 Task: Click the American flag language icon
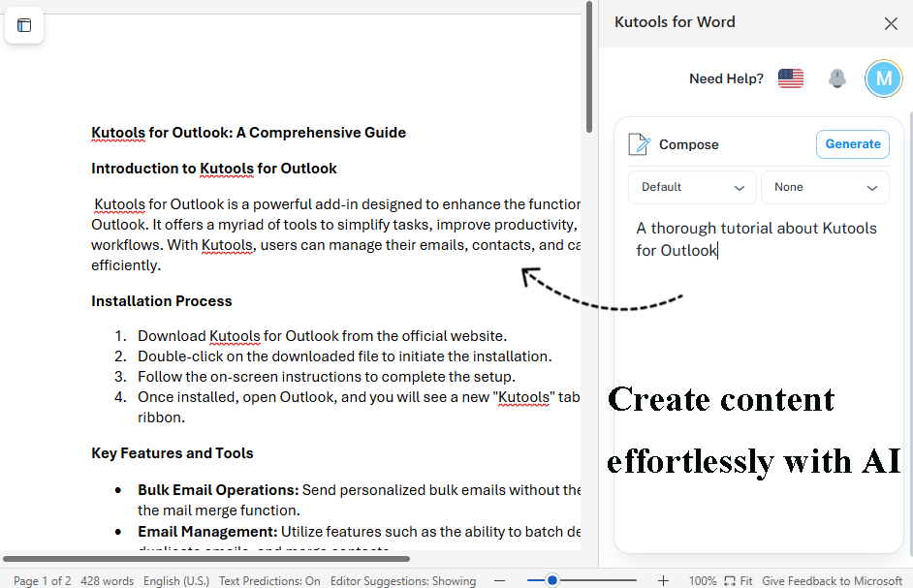(x=790, y=78)
